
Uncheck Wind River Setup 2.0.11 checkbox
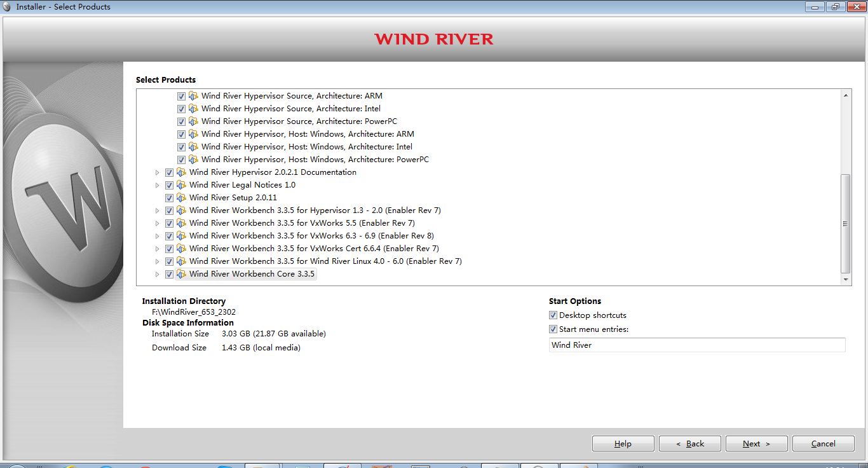click(169, 198)
